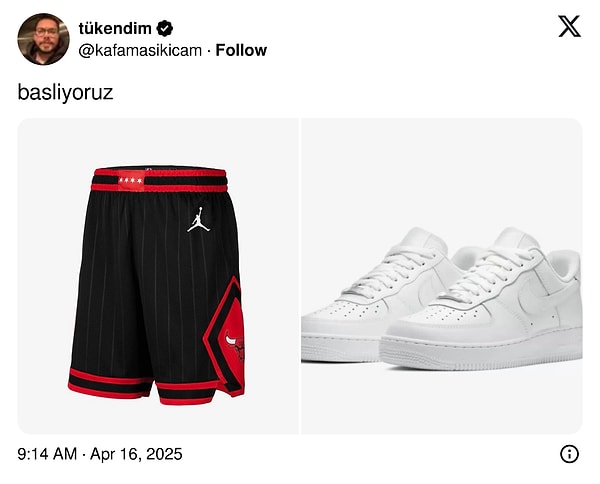Click the red hem stripe on the shorts
The height and width of the screenshot is (484, 600).
pos(111,383)
